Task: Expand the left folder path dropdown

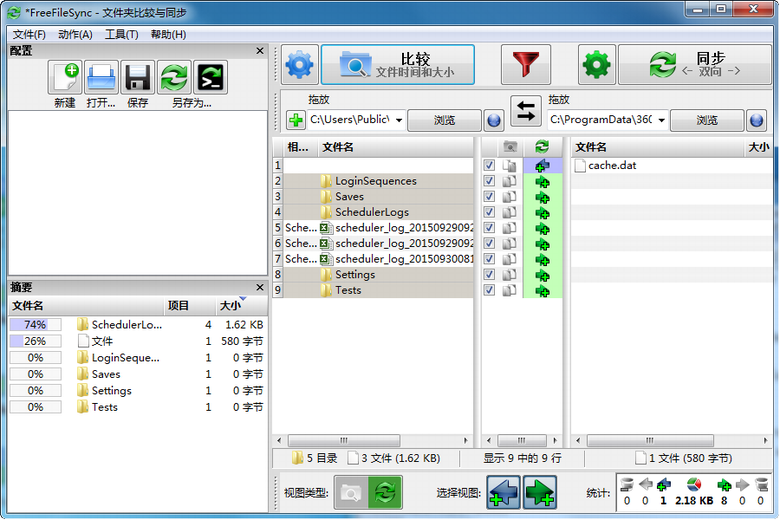Action: (399, 120)
